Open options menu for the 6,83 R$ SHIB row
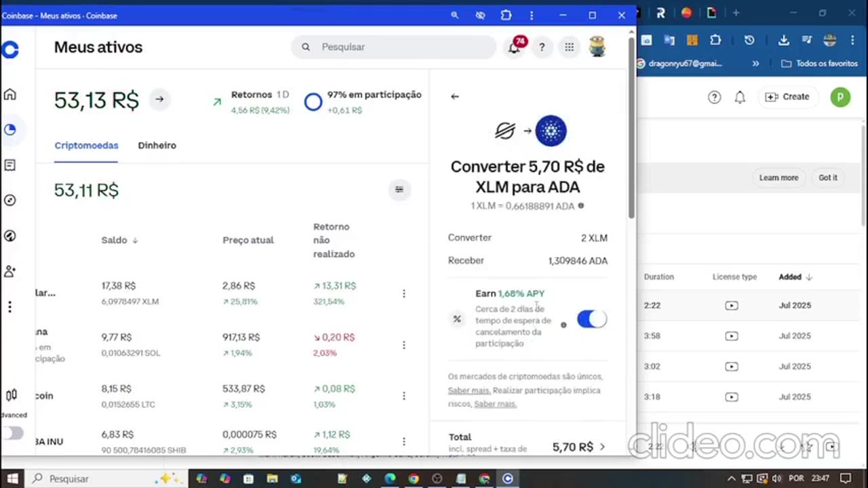 click(404, 441)
